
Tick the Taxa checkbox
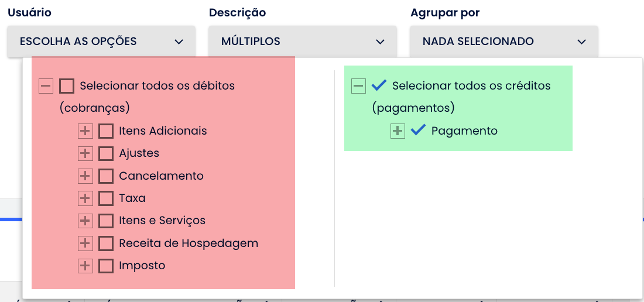(106, 198)
